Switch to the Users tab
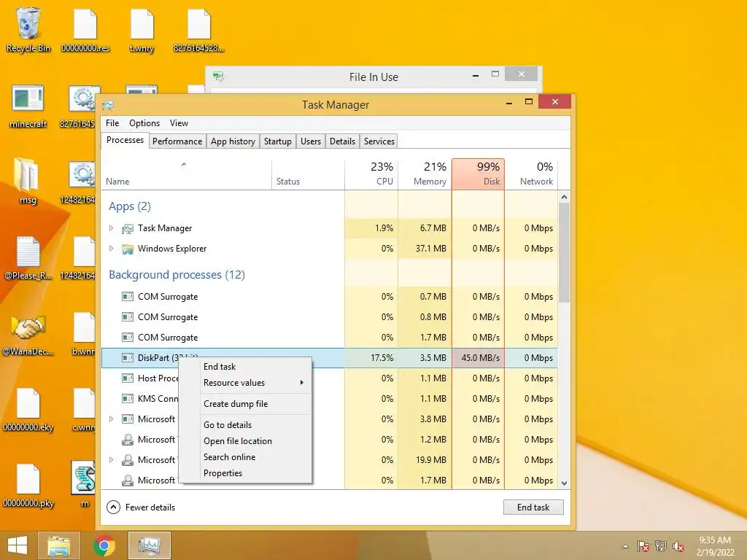 pos(311,141)
